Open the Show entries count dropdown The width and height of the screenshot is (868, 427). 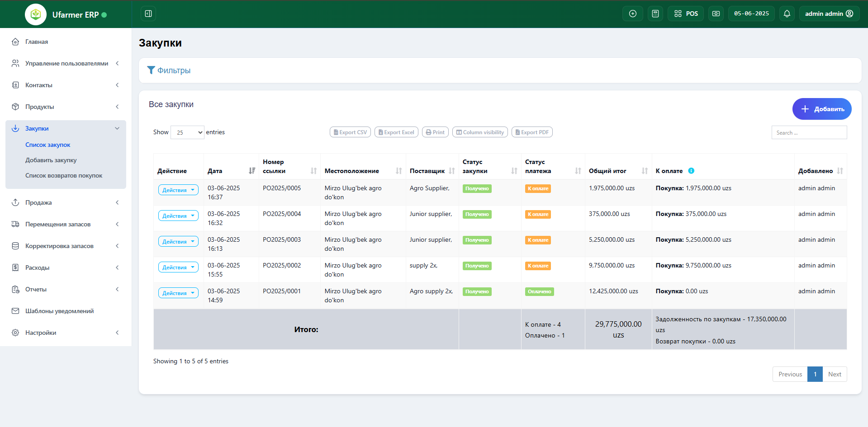pos(187,132)
